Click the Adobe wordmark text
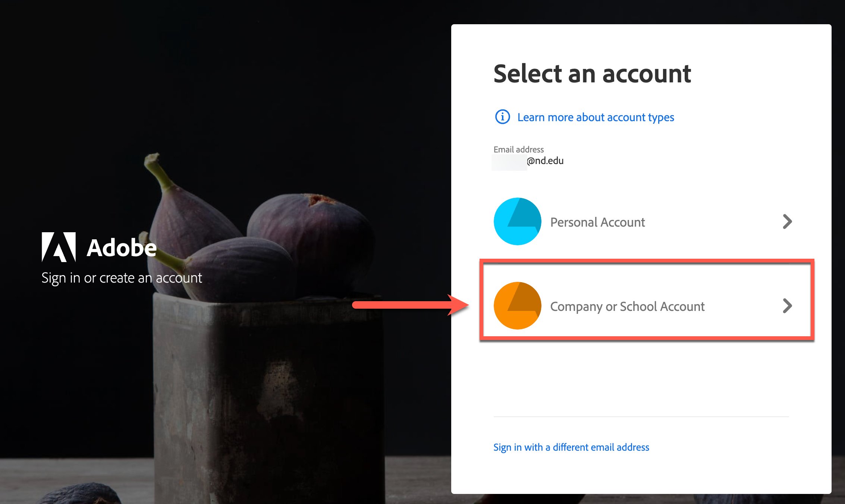 122,248
